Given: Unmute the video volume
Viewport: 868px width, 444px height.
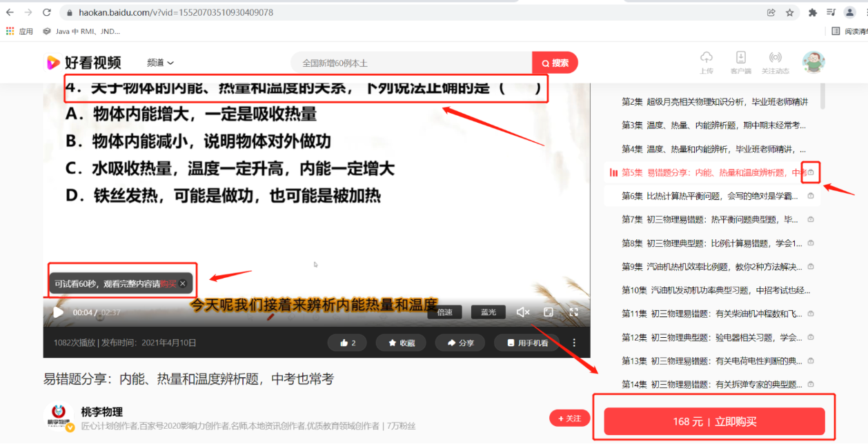Looking at the screenshot, I should tap(523, 312).
